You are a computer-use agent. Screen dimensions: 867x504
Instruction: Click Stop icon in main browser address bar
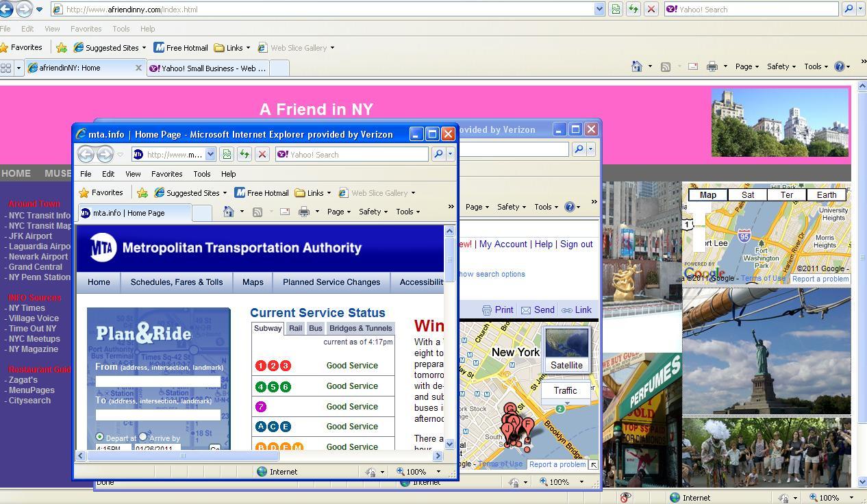click(x=651, y=9)
